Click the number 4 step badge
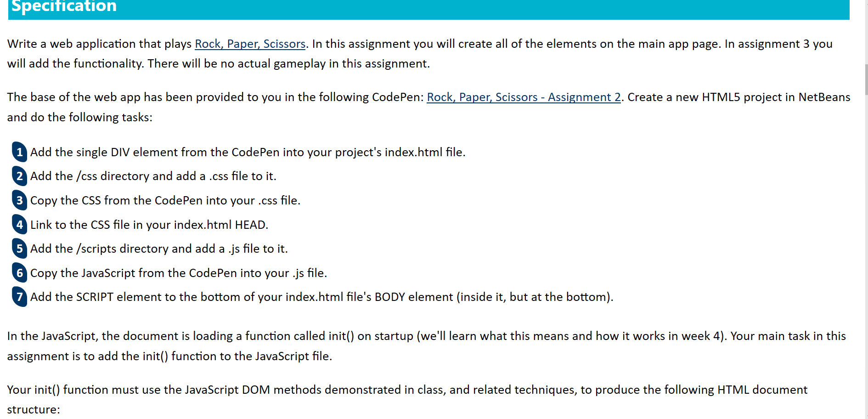 point(19,225)
